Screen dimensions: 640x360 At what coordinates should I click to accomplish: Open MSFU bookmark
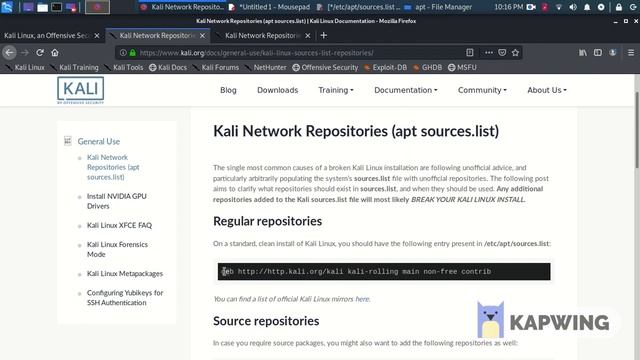tap(462, 67)
